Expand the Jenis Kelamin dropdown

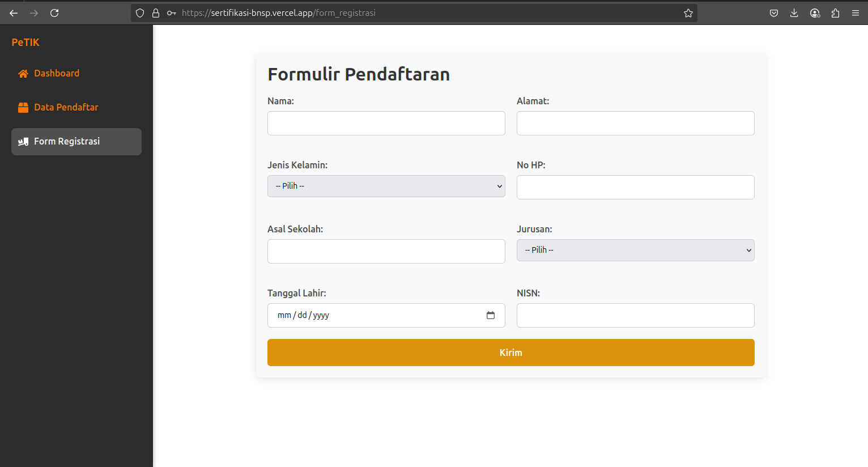click(x=386, y=186)
